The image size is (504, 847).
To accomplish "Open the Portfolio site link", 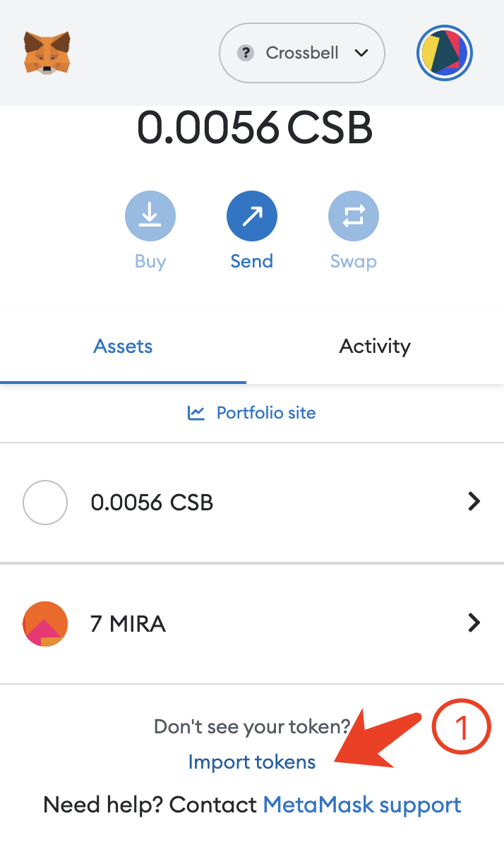I will 265,413.
